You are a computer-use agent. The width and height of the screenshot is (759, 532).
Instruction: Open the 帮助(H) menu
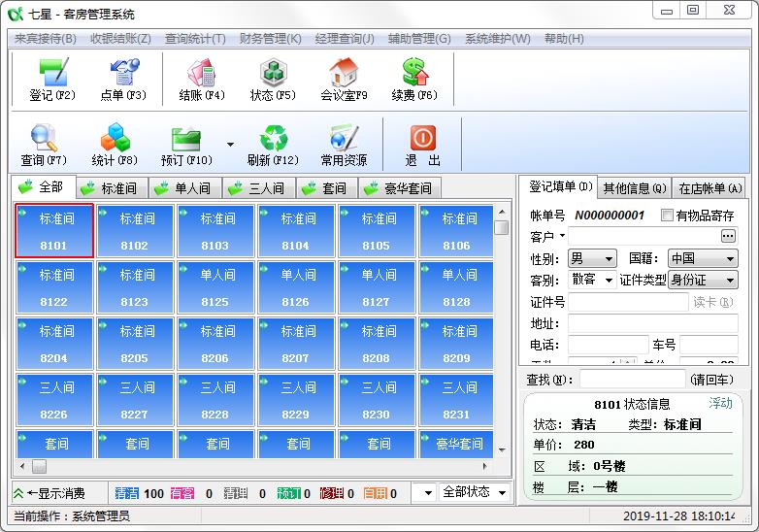[x=564, y=38]
